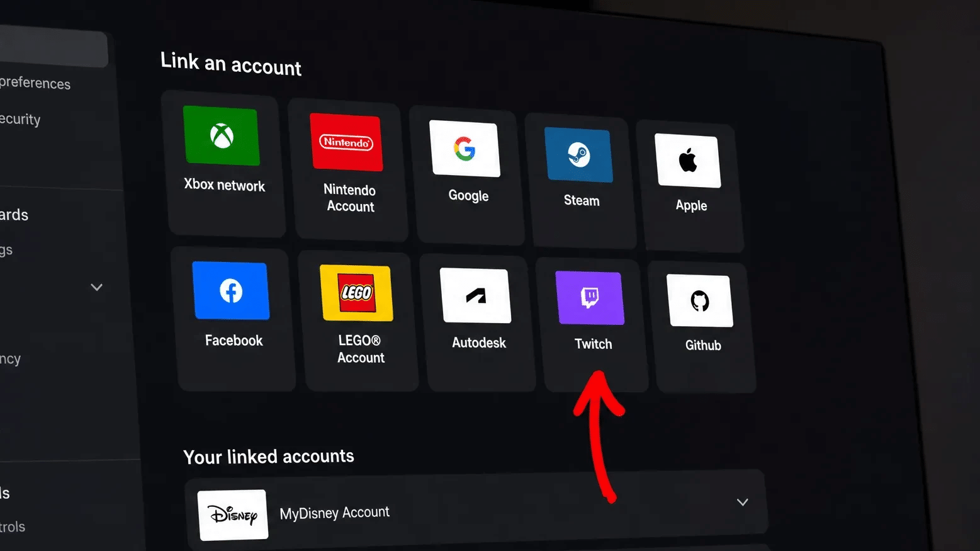Click the Github octocat icon
The width and height of the screenshot is (980, 551).
pyautogui.click(x=700, y=300)
